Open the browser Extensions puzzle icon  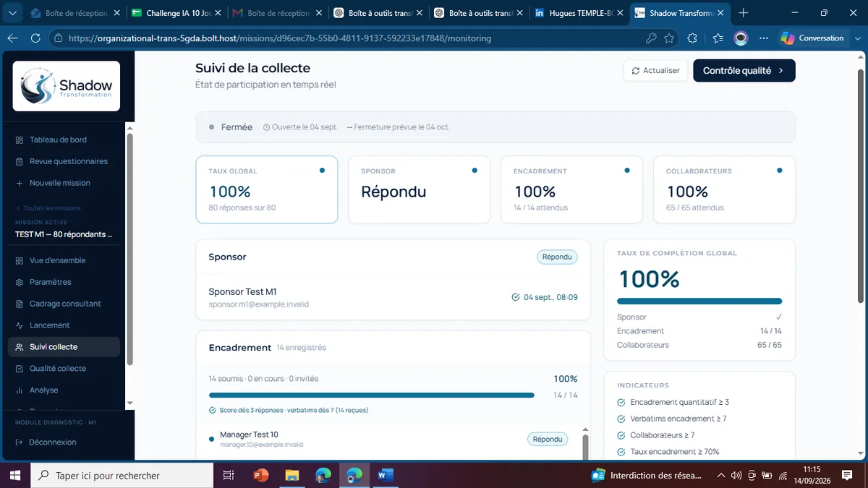pyautogui.click(x=692, y=38)
